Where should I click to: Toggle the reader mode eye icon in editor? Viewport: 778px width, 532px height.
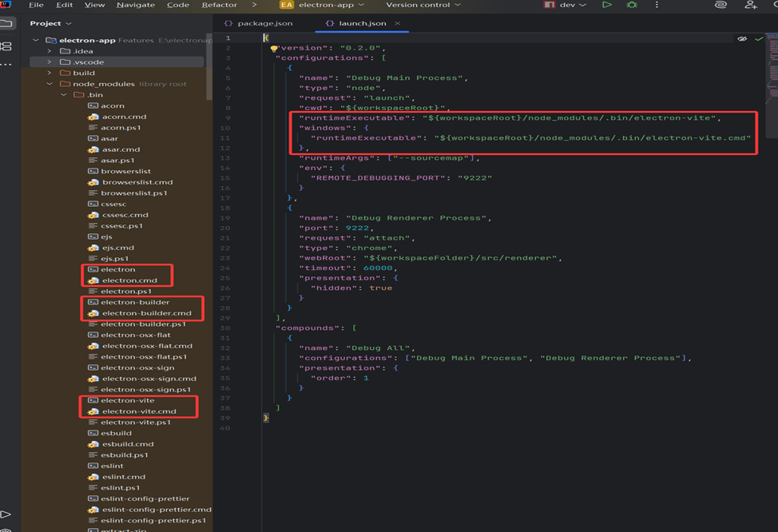742,38
